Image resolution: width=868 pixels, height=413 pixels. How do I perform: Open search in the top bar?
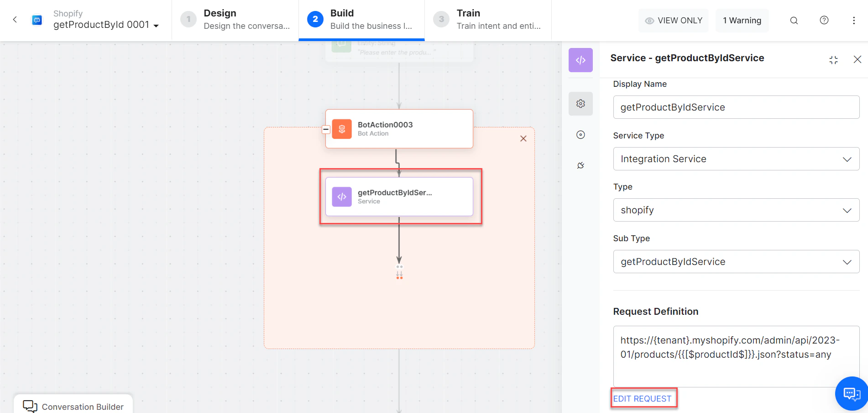coord(794,20)
